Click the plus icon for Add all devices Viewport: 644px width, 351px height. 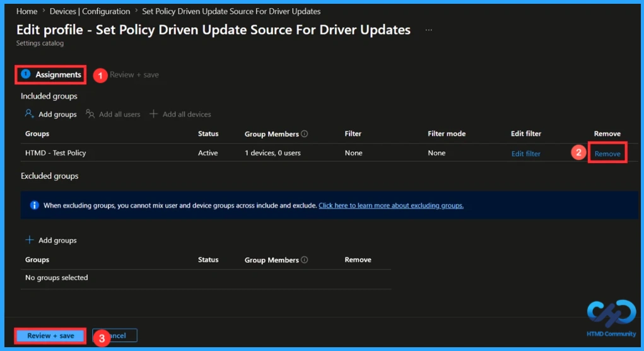(153, 113)
